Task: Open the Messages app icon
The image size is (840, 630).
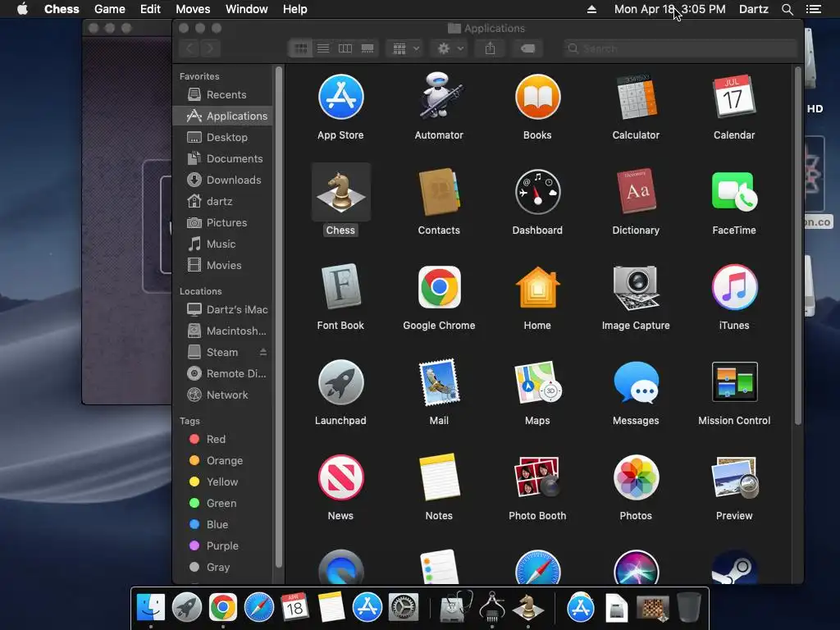Action: tap(636, 382)
